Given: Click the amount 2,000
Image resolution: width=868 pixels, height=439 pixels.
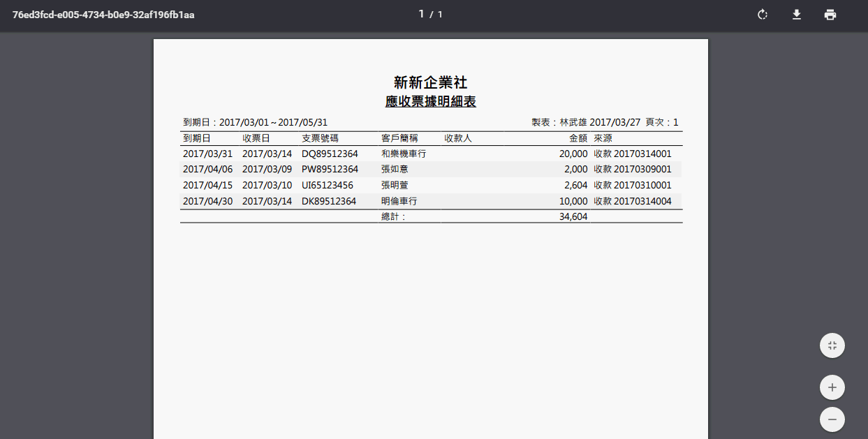Looking at the screenshot, I should [576, 169].
